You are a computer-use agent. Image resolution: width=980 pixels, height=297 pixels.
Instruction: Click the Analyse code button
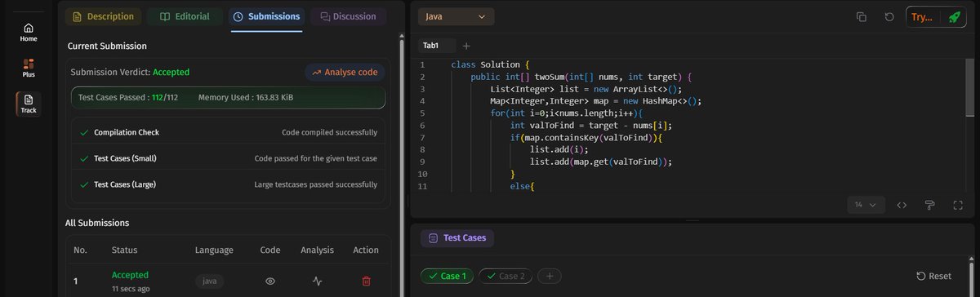(345, 72)
